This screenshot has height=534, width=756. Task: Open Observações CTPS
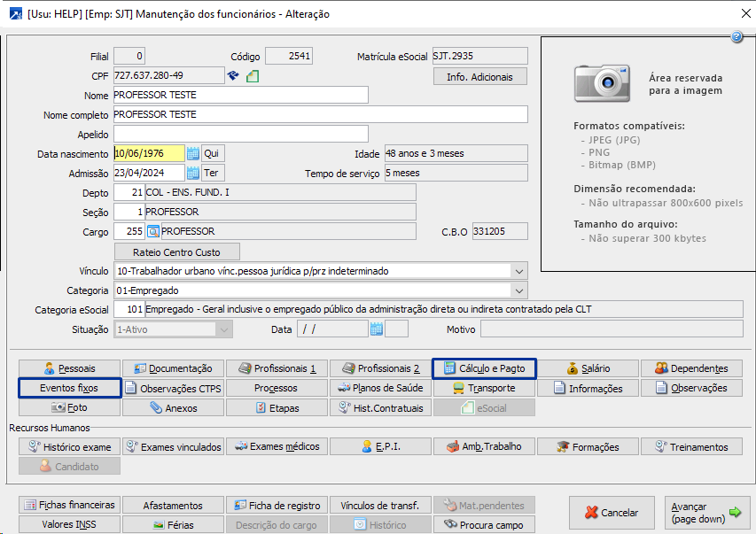(173, 389)
